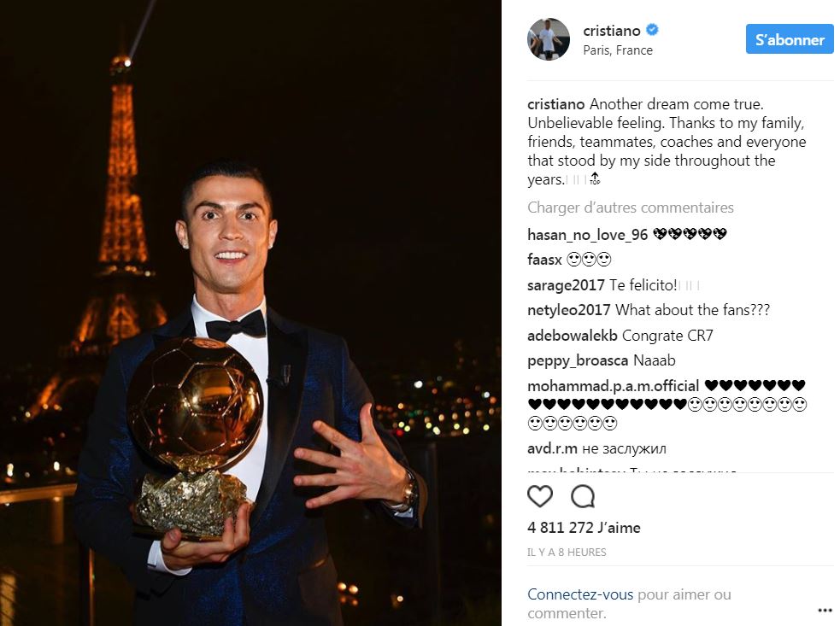Open cristiano username in header
The width and height of the screenshot is (840, 626).
612,31
